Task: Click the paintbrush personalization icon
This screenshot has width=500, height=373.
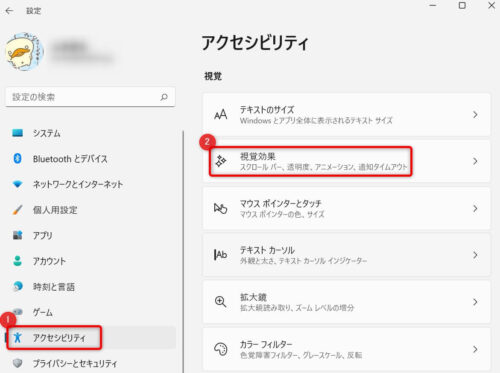Action: 17,210
